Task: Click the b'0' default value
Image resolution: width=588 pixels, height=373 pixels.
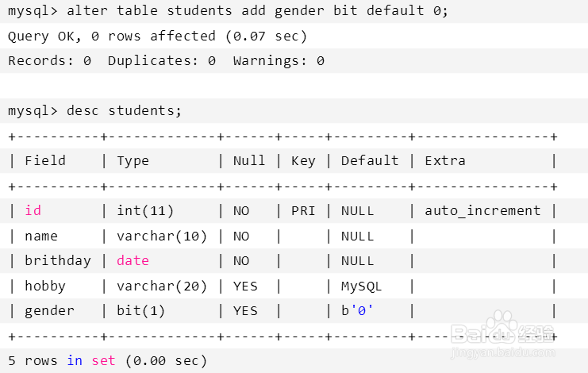Action: tap(357, 311)
